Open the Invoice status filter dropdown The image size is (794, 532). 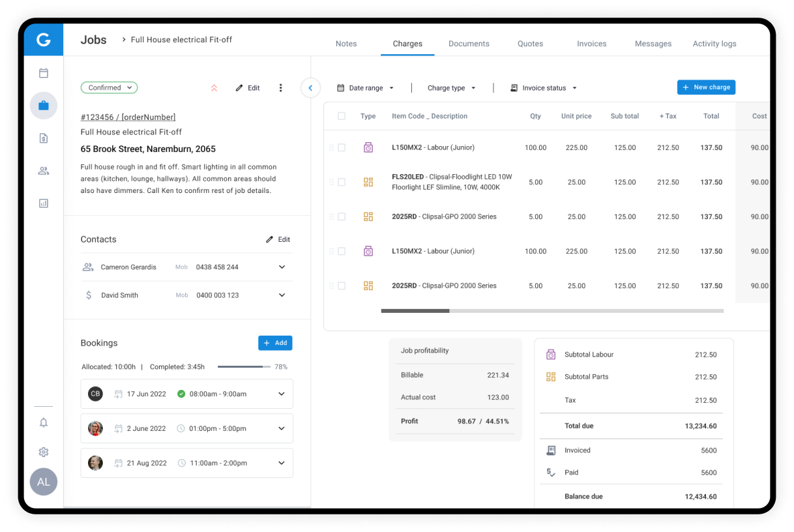544,88
